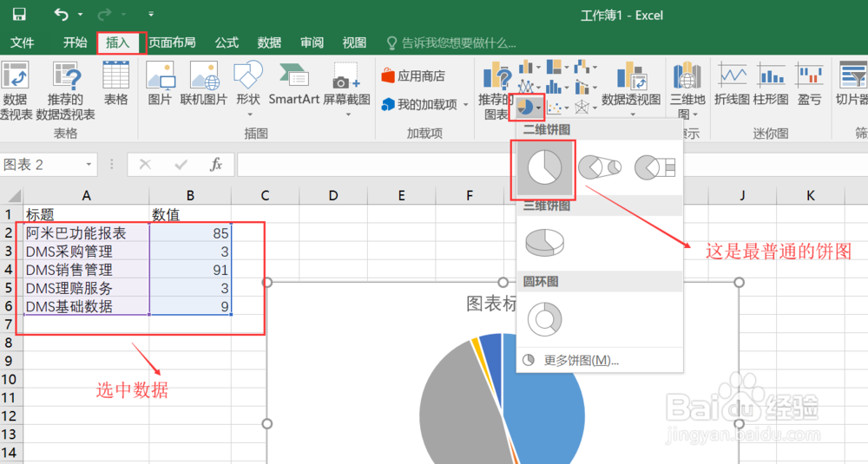Insert a Line sparkline (折线图)
Screen dimensions: 868x464
pos(732,83)
